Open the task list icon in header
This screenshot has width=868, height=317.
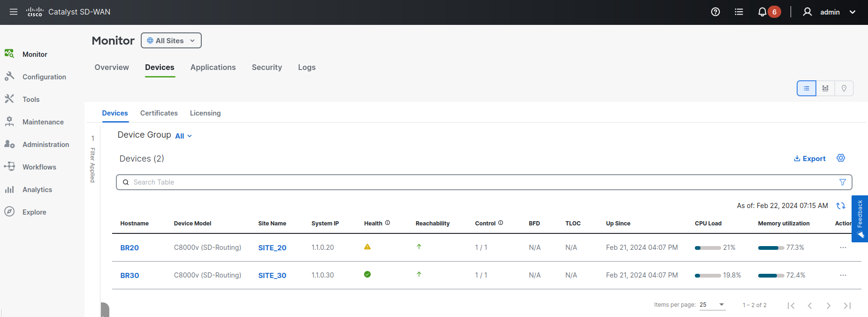[739, 12]
